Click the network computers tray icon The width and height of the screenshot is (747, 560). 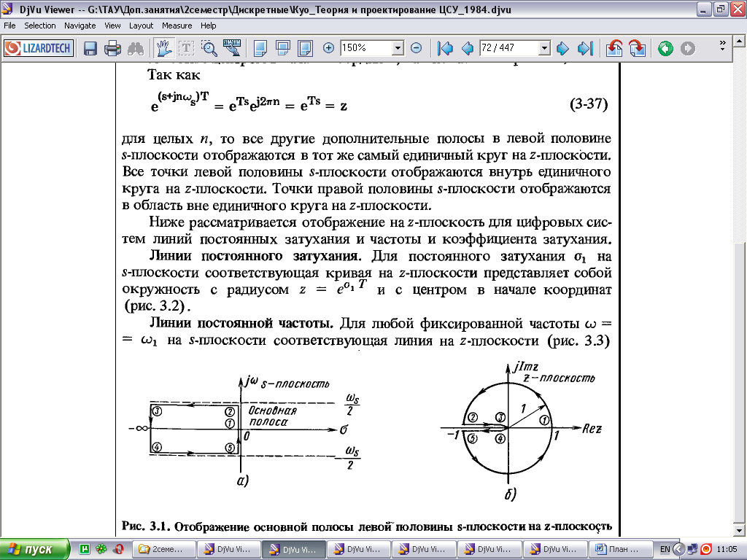(692, 549)
